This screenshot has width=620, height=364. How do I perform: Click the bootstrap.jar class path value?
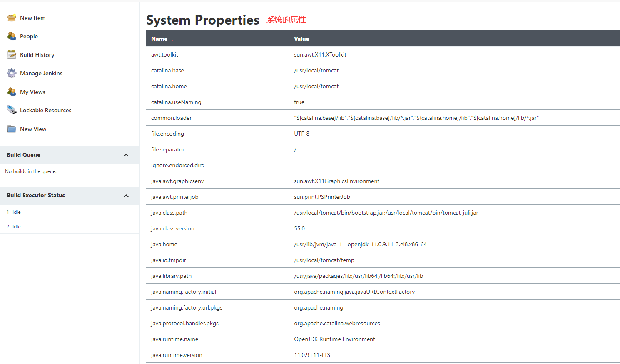(386, 213)
